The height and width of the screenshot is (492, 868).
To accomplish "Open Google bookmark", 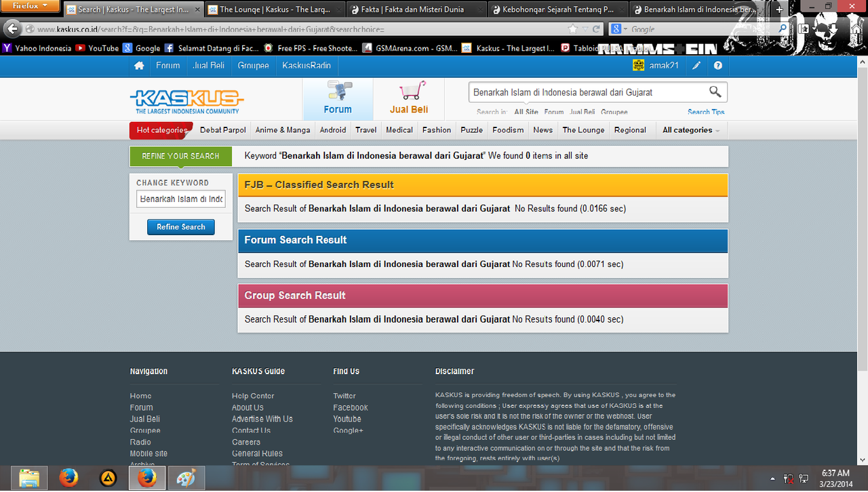I will coord(142,48).
